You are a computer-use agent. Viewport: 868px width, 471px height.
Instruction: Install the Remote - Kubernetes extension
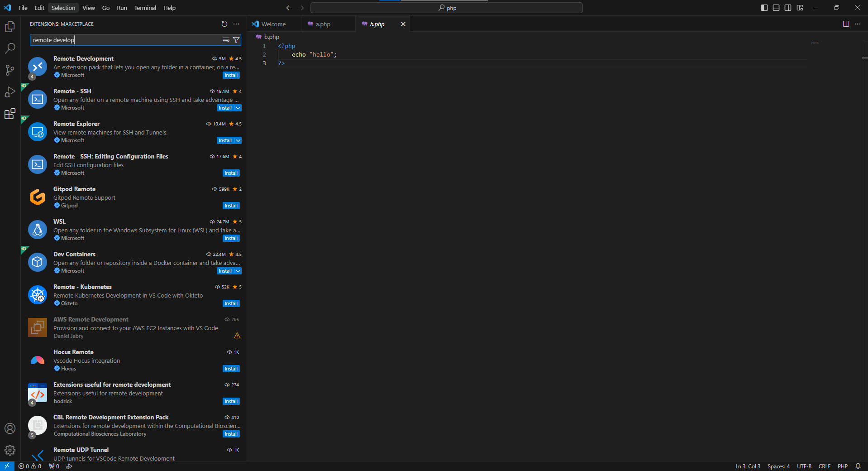(x=231, y=303)
